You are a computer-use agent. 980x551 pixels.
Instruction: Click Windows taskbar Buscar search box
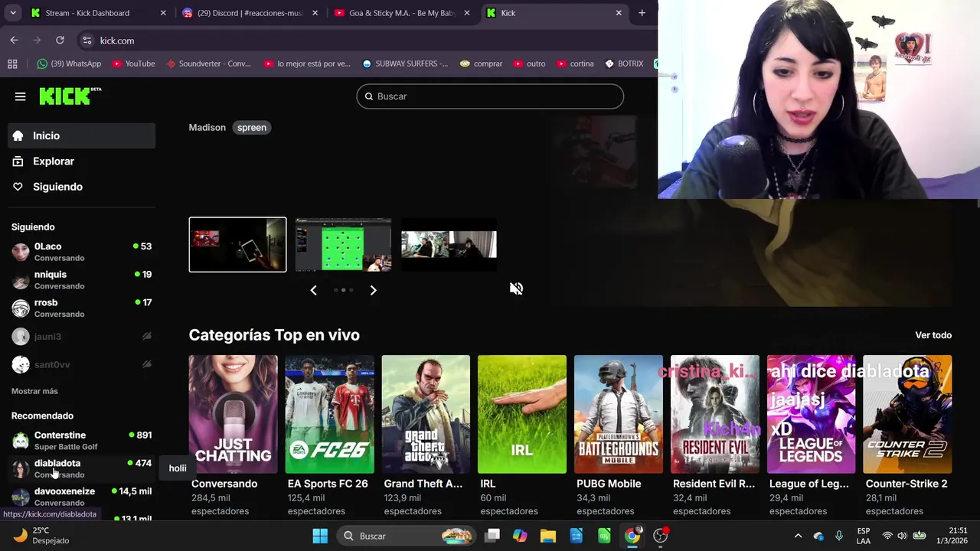click(x=407, y=536)
